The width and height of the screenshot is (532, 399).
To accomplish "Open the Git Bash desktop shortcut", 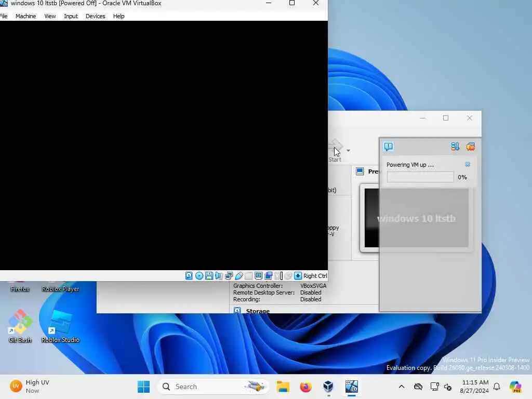I will [x=20, y=326].
